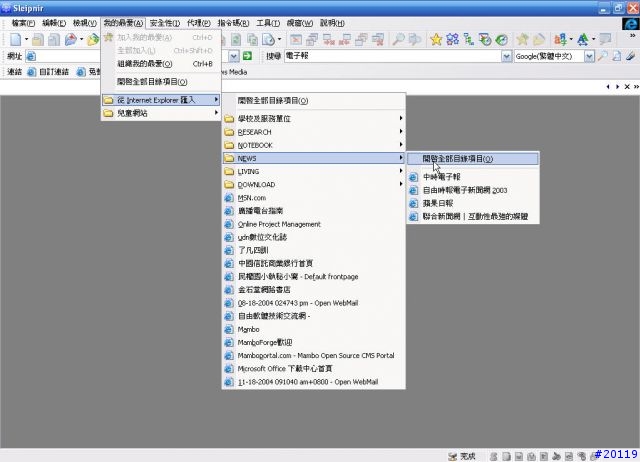
Task: Open the 視窗(W) menu
Action: (300, 23)
